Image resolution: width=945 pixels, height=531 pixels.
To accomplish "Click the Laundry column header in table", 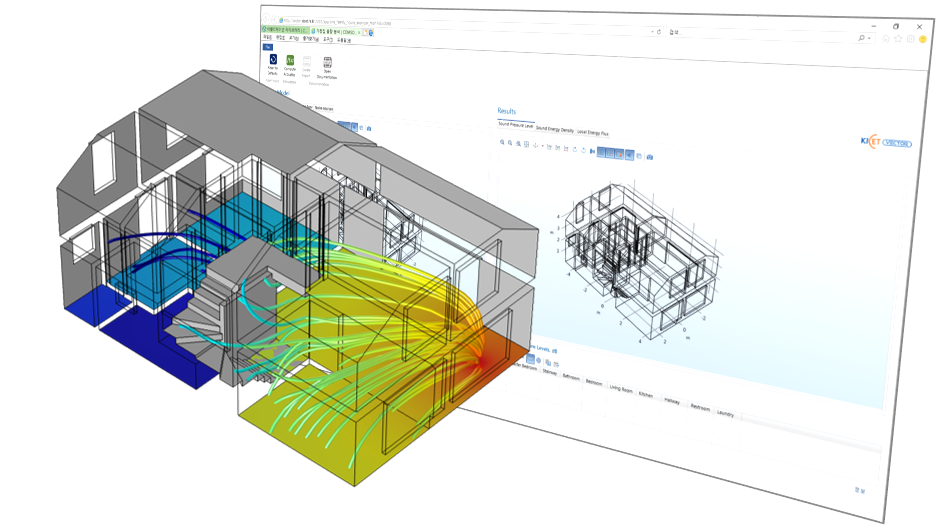I will tap(725, 413).
